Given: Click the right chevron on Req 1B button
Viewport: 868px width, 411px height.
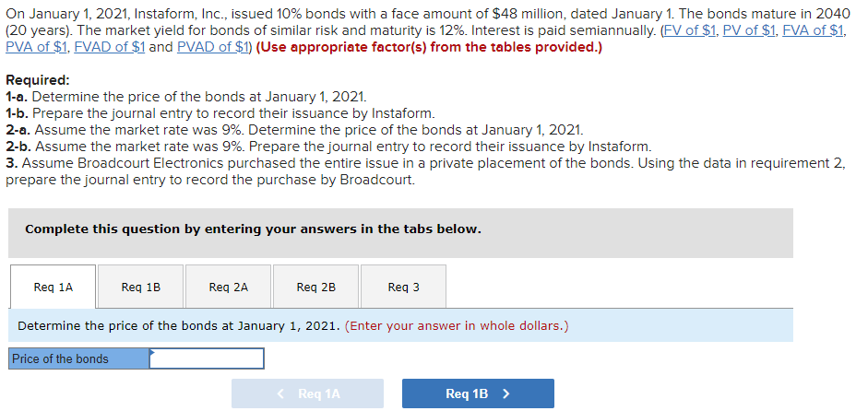Looking at the screenshot, I should tap(505, 393).
